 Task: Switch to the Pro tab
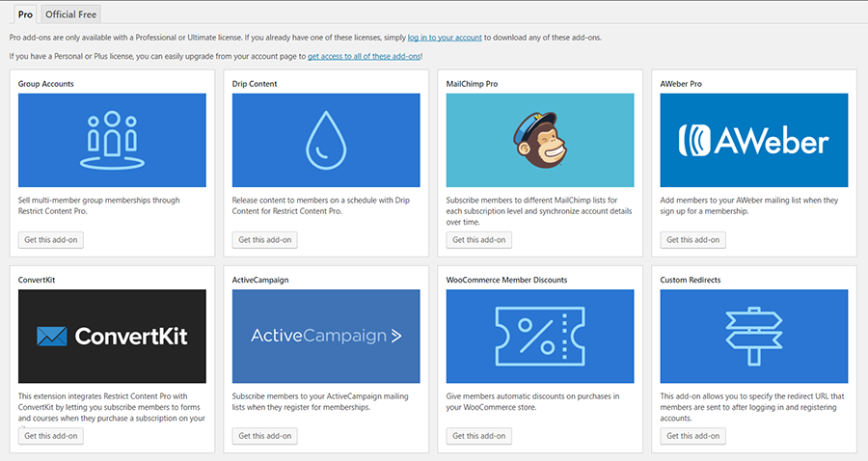(x=25, y=14)
